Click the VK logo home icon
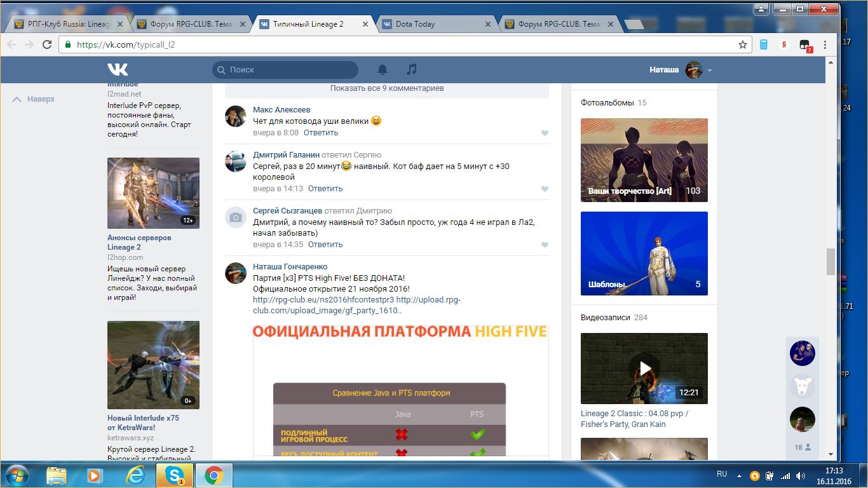The image size is (868, 488). point(118,70)
